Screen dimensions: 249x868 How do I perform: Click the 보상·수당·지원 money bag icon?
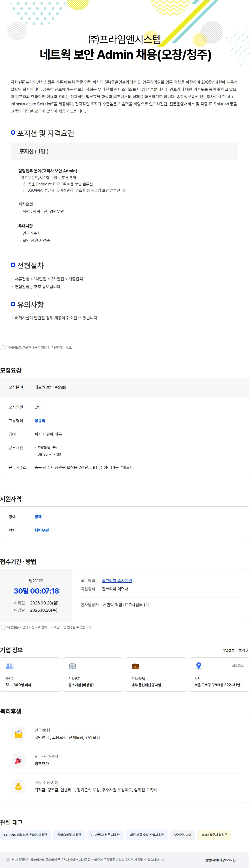[18, 786]
